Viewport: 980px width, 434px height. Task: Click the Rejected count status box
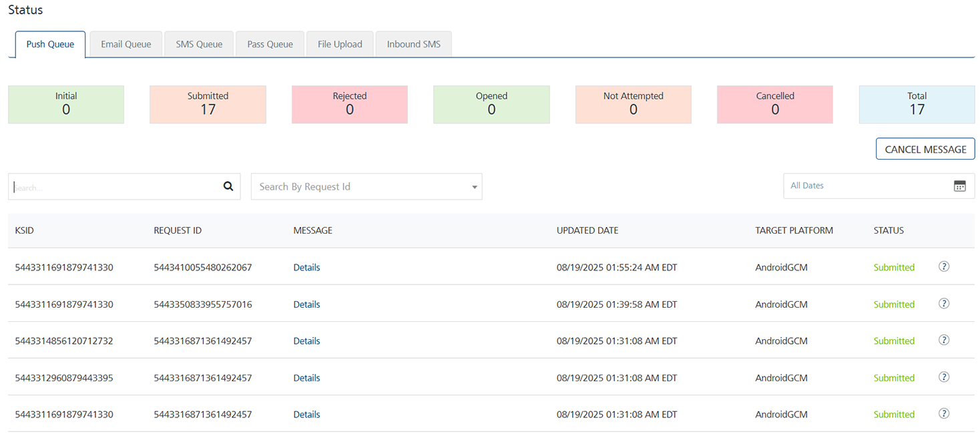(x=350, y=104)
